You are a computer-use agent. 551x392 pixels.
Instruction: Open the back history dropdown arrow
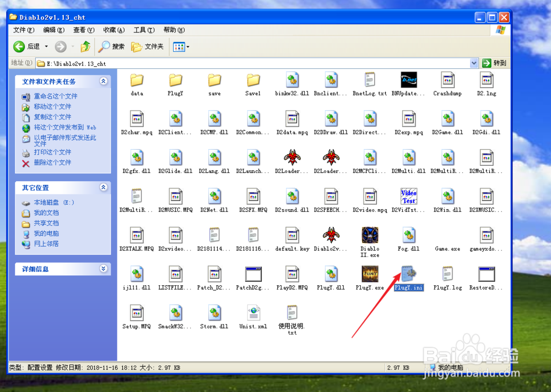pos(46,46)
